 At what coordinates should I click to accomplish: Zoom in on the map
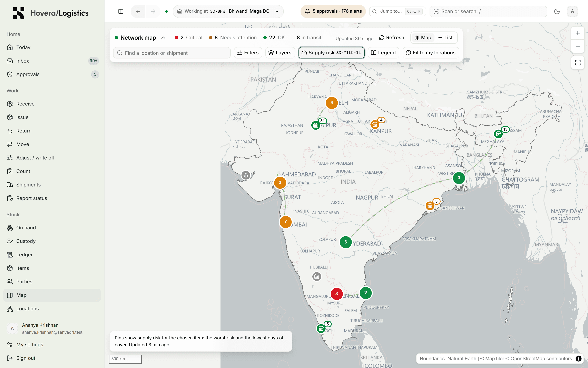(x=578, y=33)
